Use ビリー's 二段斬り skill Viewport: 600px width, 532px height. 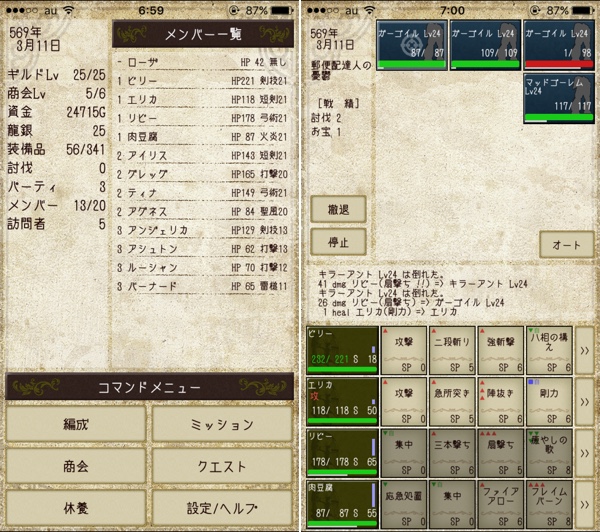452,350
